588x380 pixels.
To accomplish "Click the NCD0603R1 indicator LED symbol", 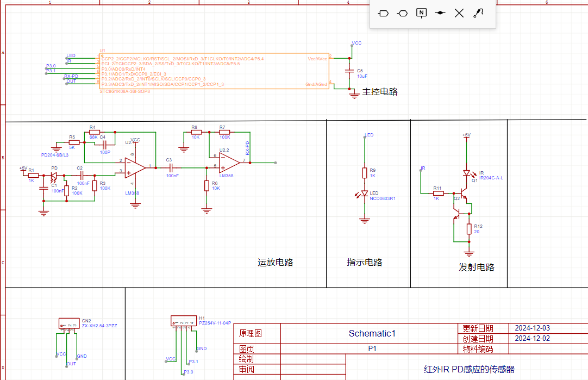I will click(x=364, y=194).
